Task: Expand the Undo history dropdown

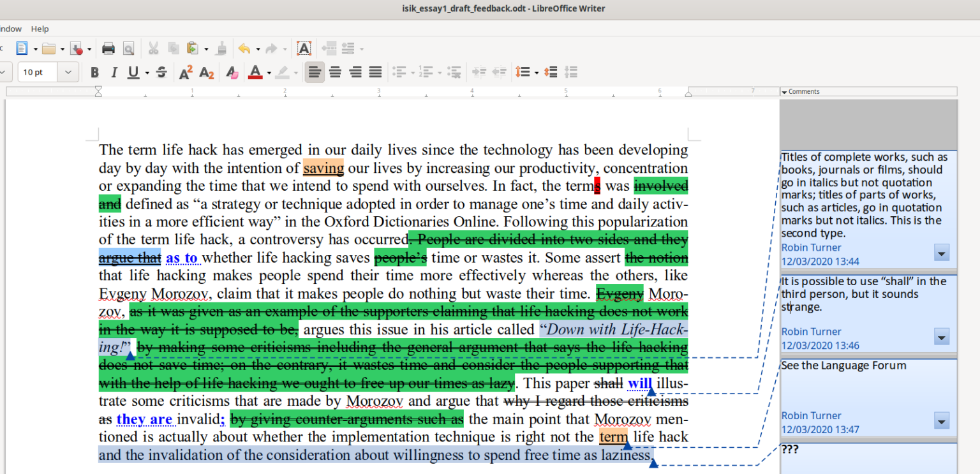Action: 257,49
